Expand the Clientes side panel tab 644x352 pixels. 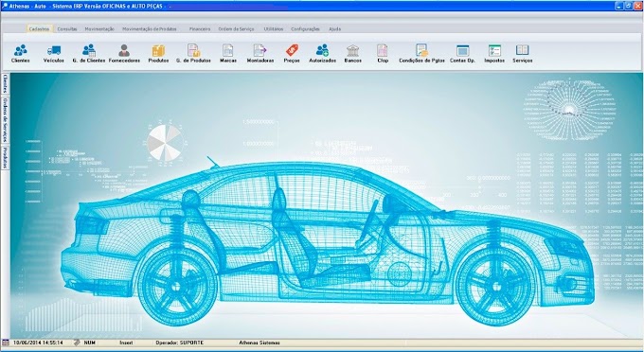5,84
